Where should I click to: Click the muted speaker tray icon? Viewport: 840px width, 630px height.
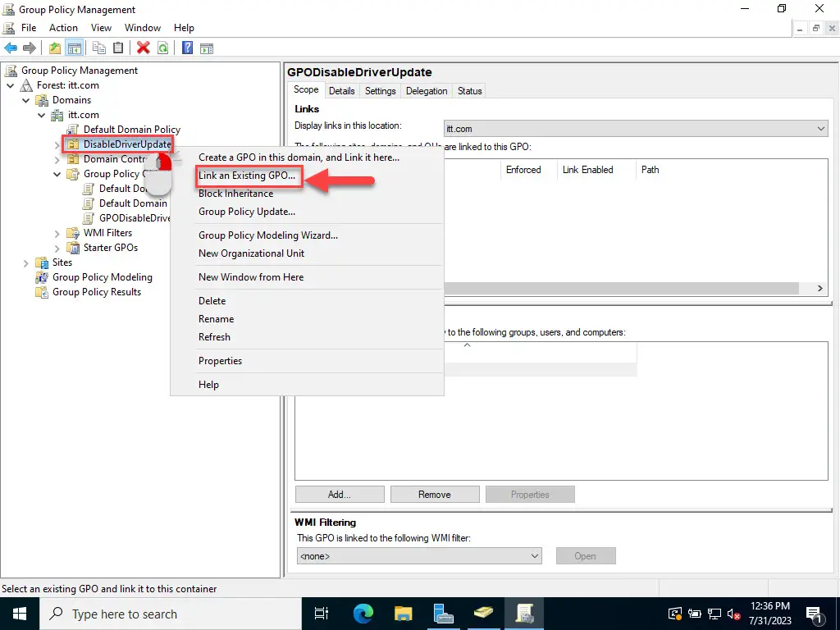click(x=733, y=614)
